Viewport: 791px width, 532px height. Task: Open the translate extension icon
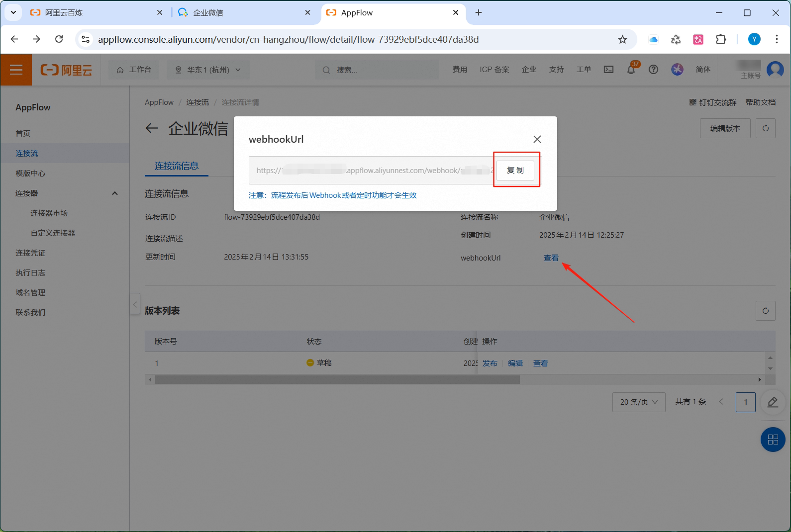(698, 39)
